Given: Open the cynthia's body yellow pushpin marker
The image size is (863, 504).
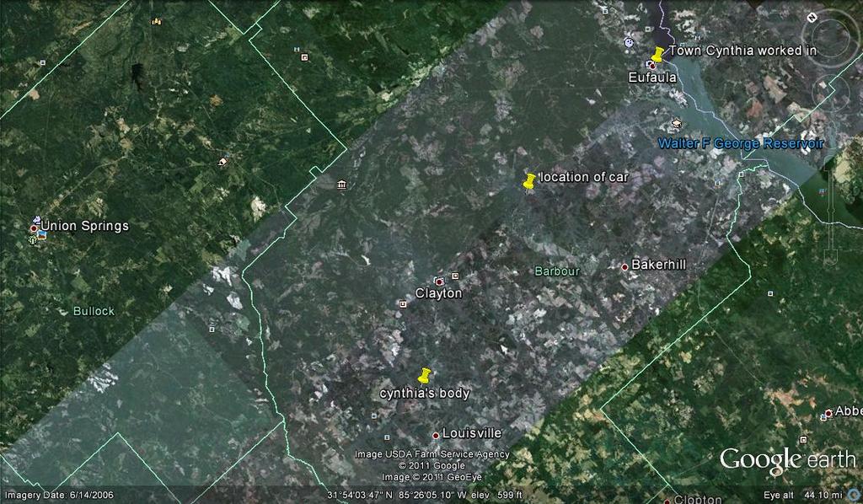Looking at the screenshot, I should click(424, 376).
